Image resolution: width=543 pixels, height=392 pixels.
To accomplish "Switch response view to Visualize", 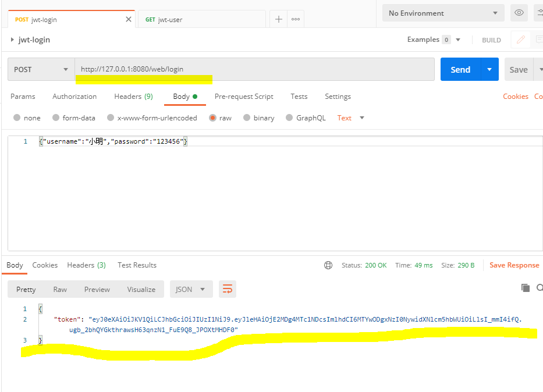I will [141, 289].
